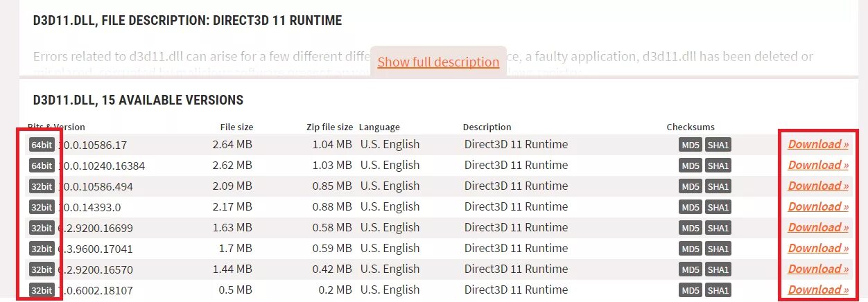Click the "Checksums" column header
Viewport: 868px width, 302px height.
point(691,127)
